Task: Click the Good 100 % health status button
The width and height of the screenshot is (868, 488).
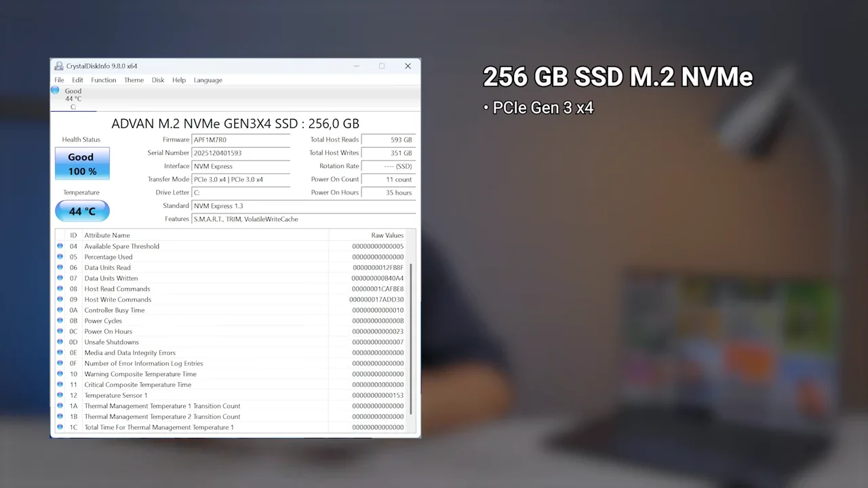Action: (x=82, y=164)
